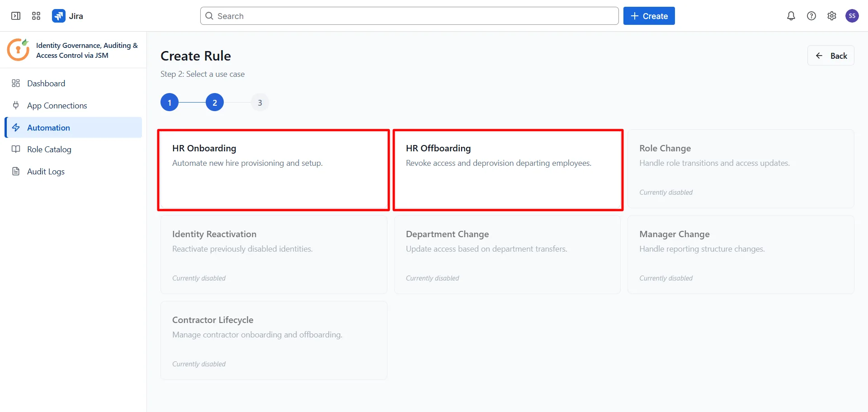Click the search magnifier icon

(209, 16)
